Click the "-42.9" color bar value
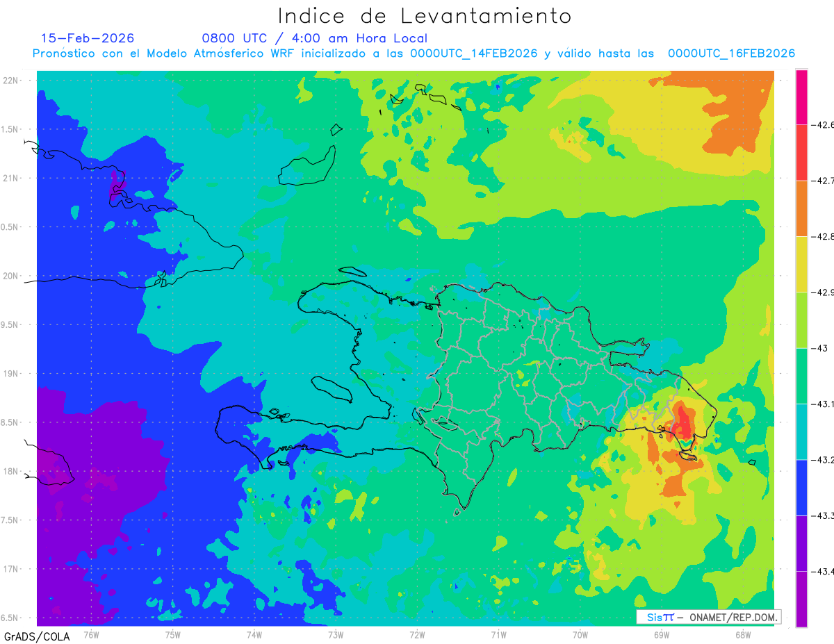The height and width of the screenshot is (644, 834). pyautogui.click(x=823, y=292)
